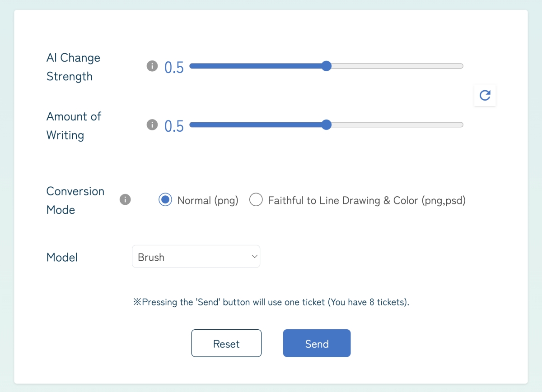This screenshot has height=392, width=542.
Task: Click the AI Change Strength slider handle
Action: pyautogui.click(x=326, y=66)
